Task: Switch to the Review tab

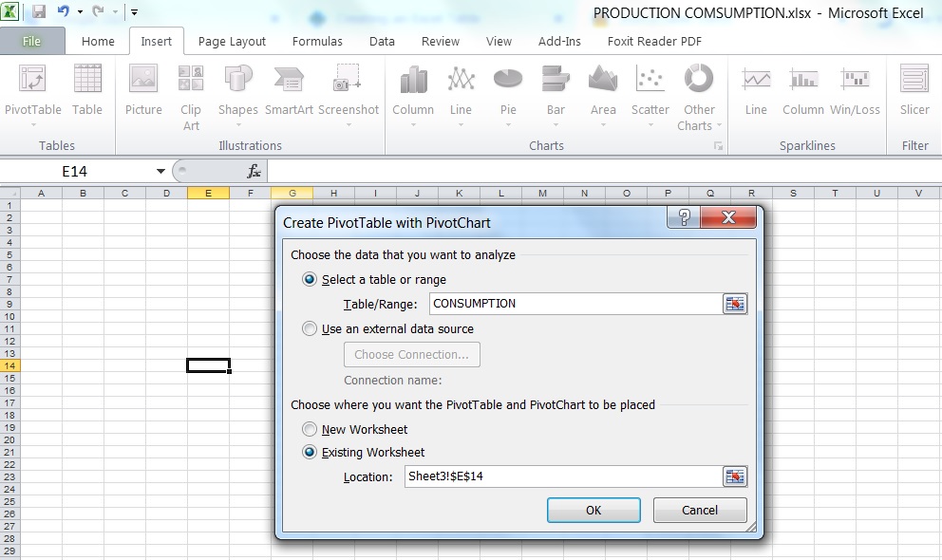Action: point(441,42)
